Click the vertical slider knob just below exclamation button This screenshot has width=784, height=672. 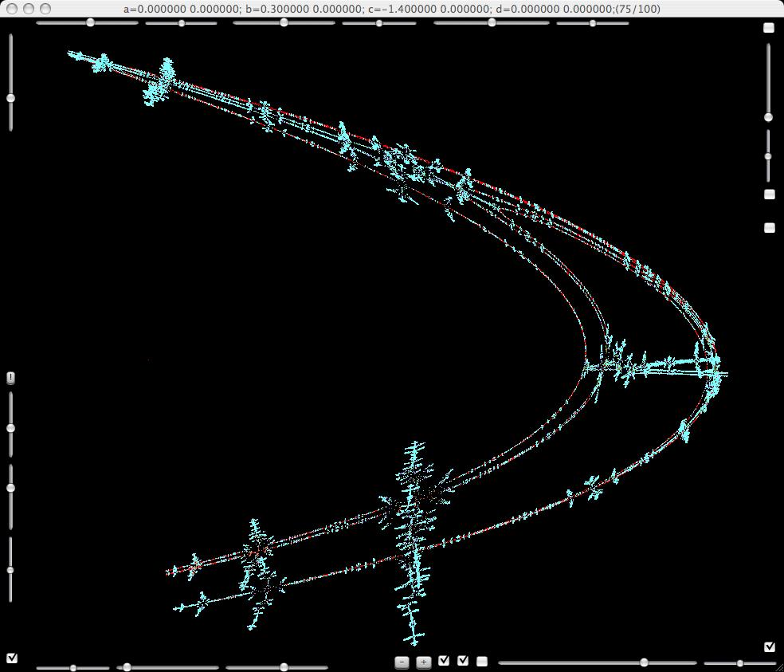click(10, 428)
